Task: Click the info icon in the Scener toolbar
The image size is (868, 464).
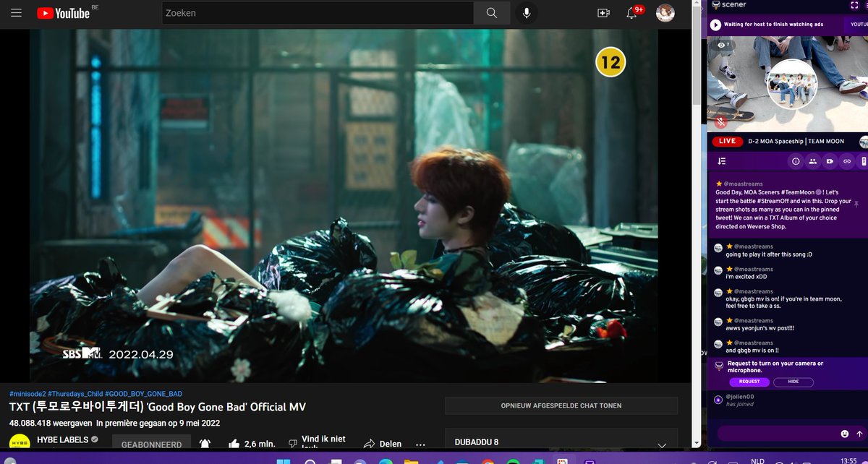Action: pos(795,161)
